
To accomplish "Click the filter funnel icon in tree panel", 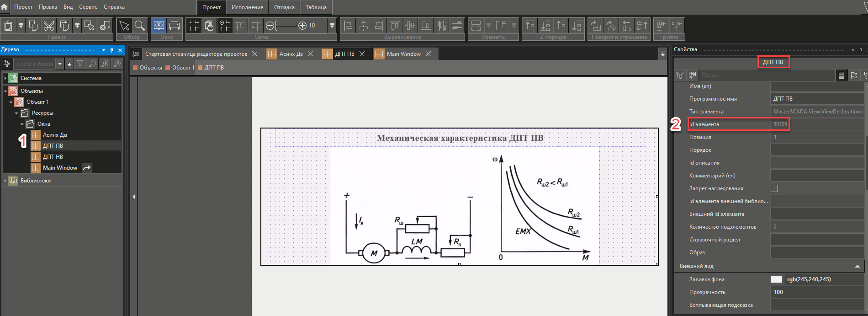I will click(80, 64).
